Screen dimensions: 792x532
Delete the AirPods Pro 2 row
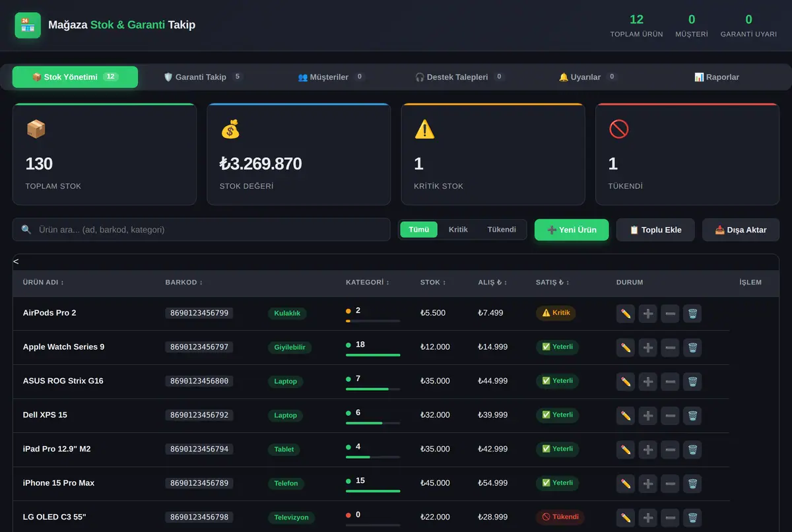pyautogui.click(x=692, y=314)
